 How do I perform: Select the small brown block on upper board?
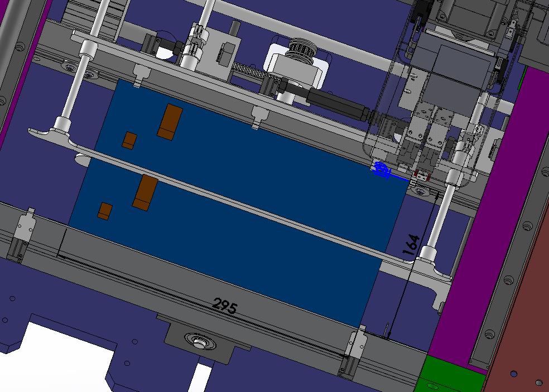click(x=129, y=141)
